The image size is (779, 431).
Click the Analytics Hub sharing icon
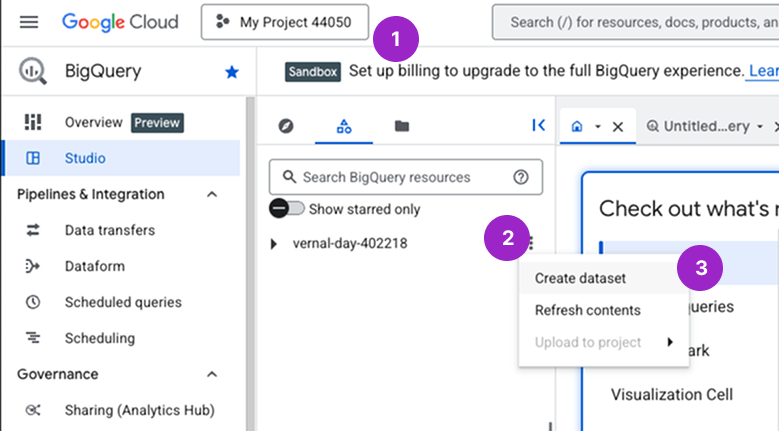[33, 410]
